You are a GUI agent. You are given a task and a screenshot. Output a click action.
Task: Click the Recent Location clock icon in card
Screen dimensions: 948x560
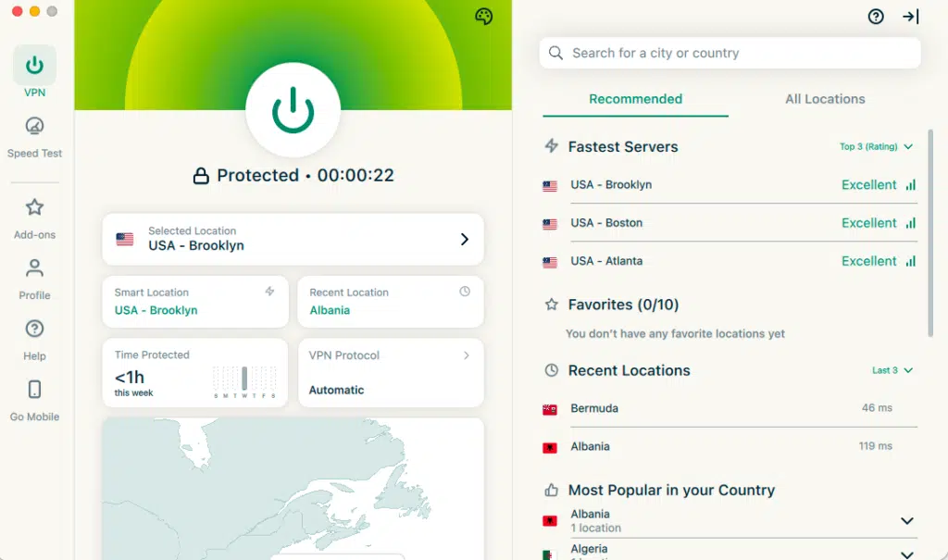[x=465, y=292]
